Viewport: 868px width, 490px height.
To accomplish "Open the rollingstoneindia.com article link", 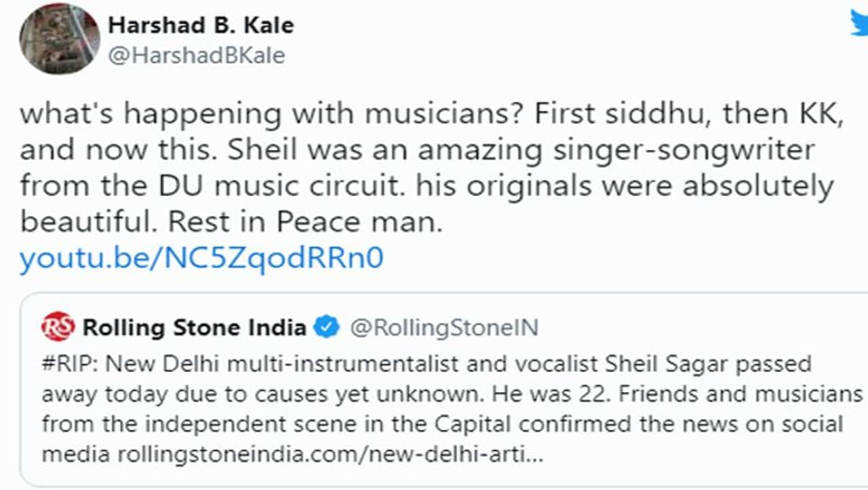I will tap(330, 455).
